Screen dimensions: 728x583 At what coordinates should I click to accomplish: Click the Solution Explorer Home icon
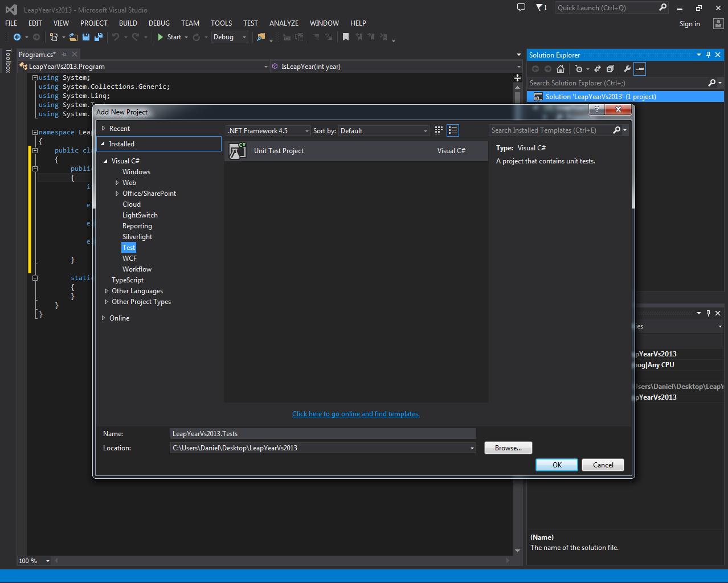point(561,69)
